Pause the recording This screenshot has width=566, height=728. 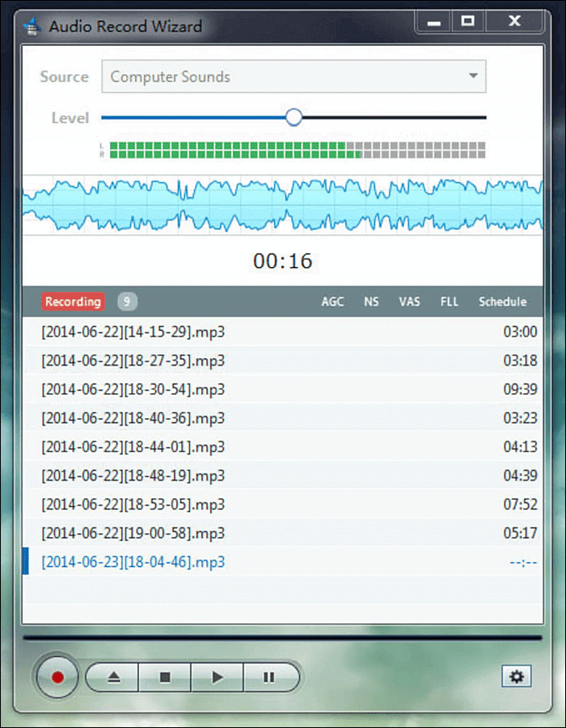[269, 677]
